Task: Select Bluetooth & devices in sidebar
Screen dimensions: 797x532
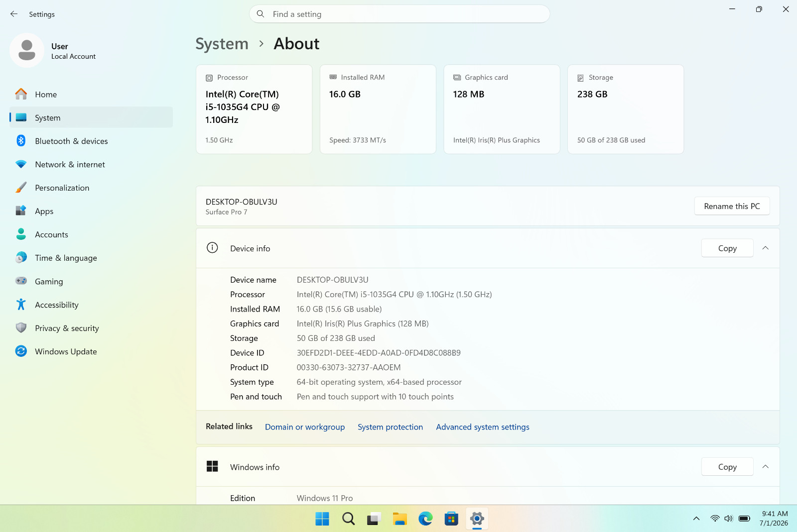Action: pos(91,141)
